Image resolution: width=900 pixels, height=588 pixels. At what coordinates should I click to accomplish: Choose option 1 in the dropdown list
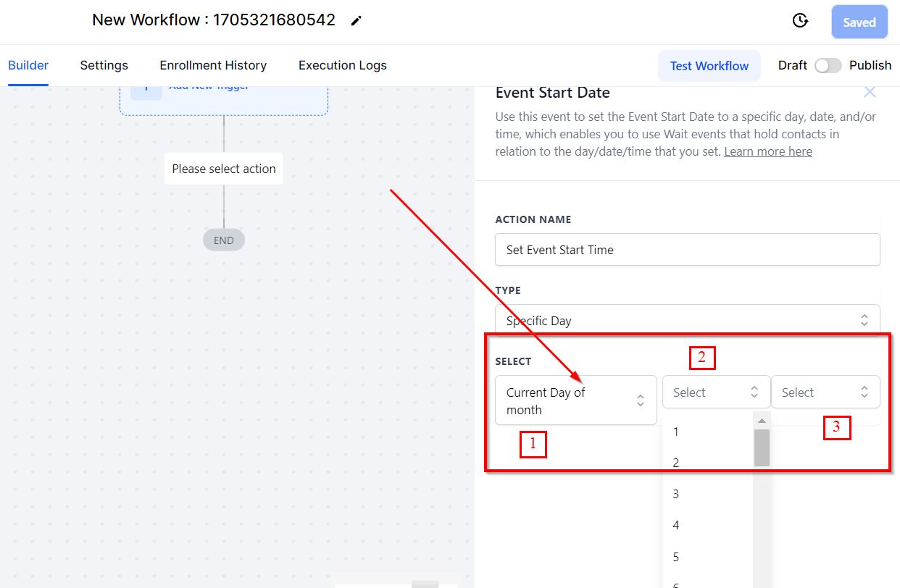click(x=707, y=432)
